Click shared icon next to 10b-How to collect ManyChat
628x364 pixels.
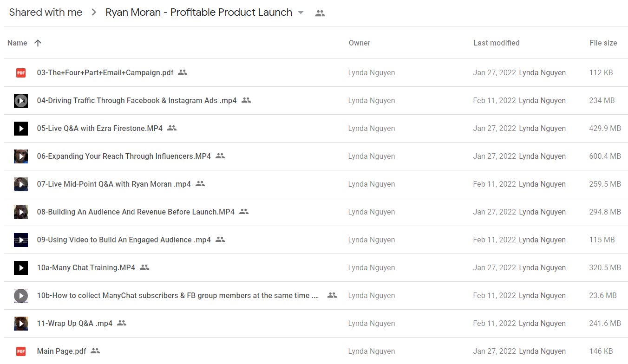coord(332,295)
